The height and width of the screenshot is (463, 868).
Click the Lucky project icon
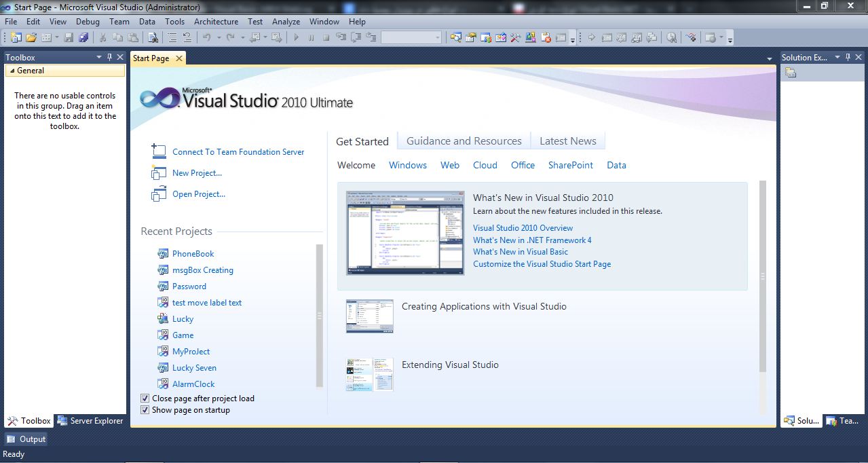pyautogui.click(x=163, y=319)
